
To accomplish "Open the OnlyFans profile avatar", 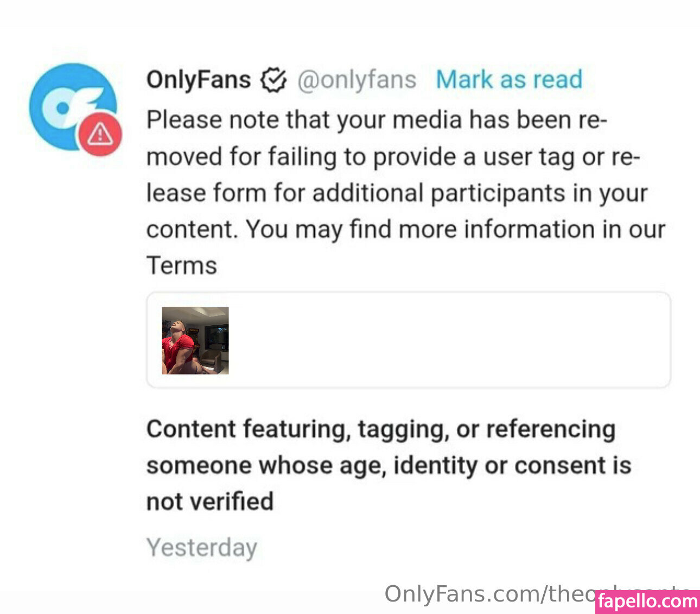I will [x=73, y=107].
